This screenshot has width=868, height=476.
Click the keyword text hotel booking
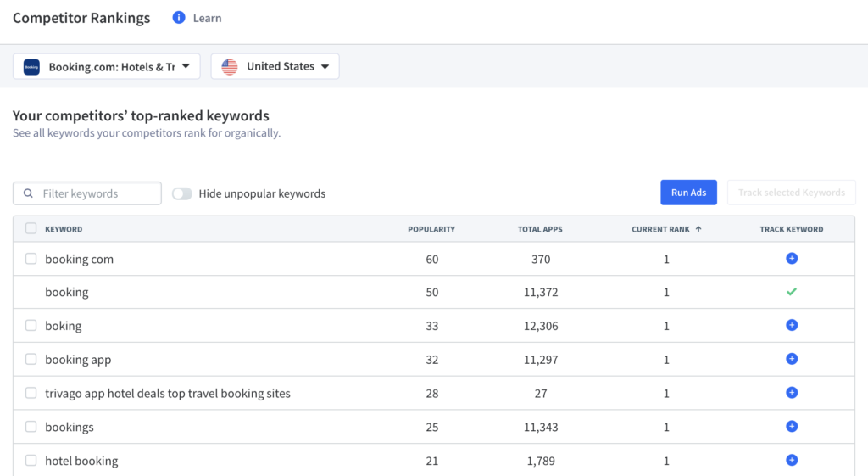[81, 461]
